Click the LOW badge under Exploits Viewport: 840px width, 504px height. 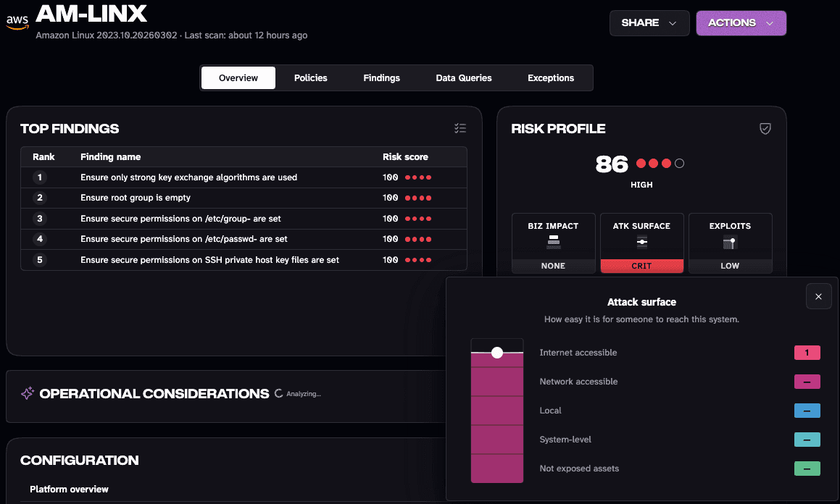(730, 266)
